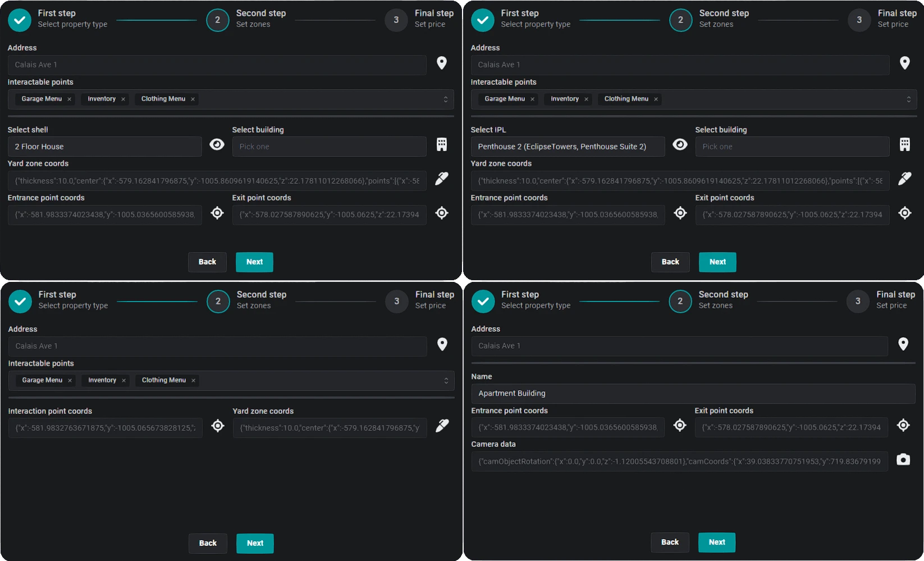
Task: Click crosshair icon for Interaction point coords
Action: pyautogui.click(x=218, y=426)
